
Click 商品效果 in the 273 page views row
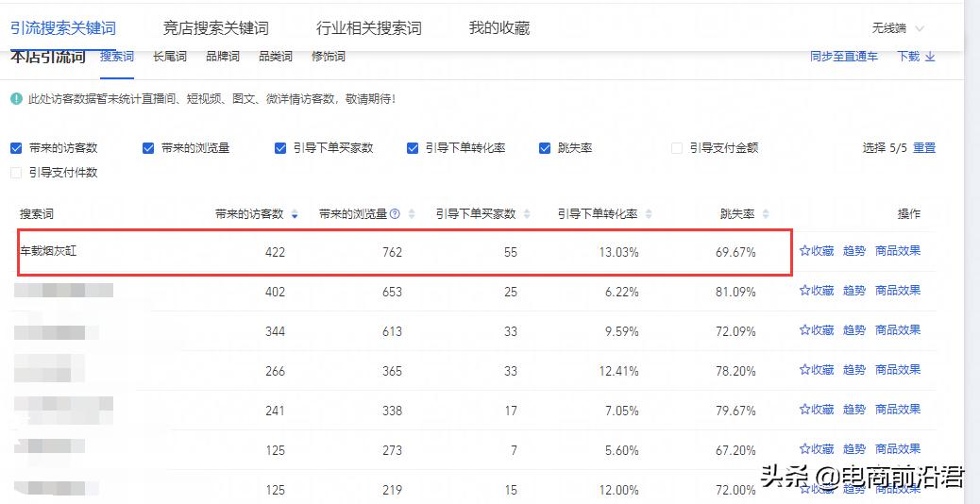coord(898,449)
